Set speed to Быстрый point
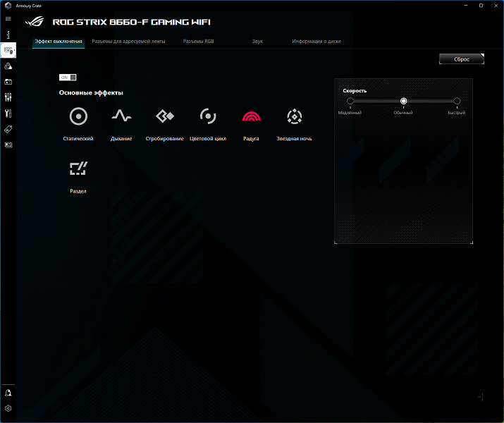The image size is (504, 423). [457, 102]
